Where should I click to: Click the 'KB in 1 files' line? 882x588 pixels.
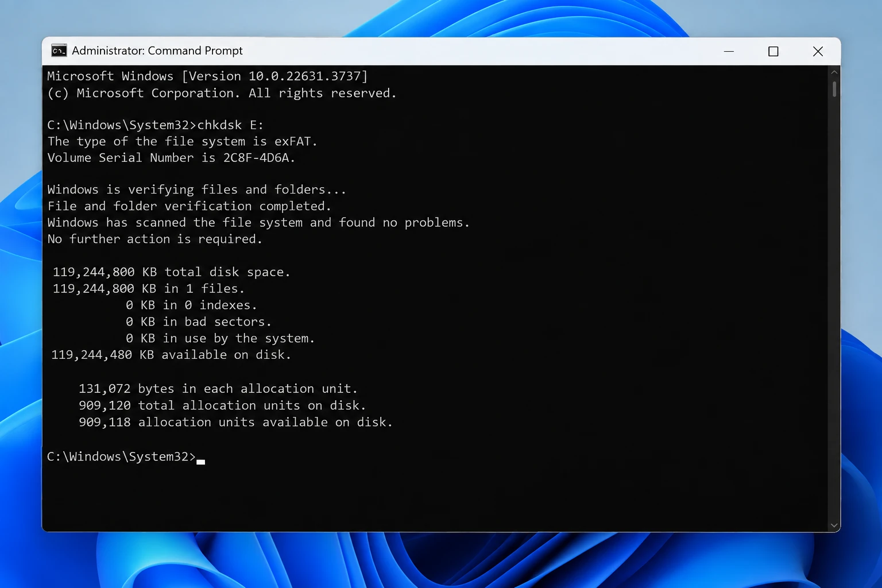(148, 288)
